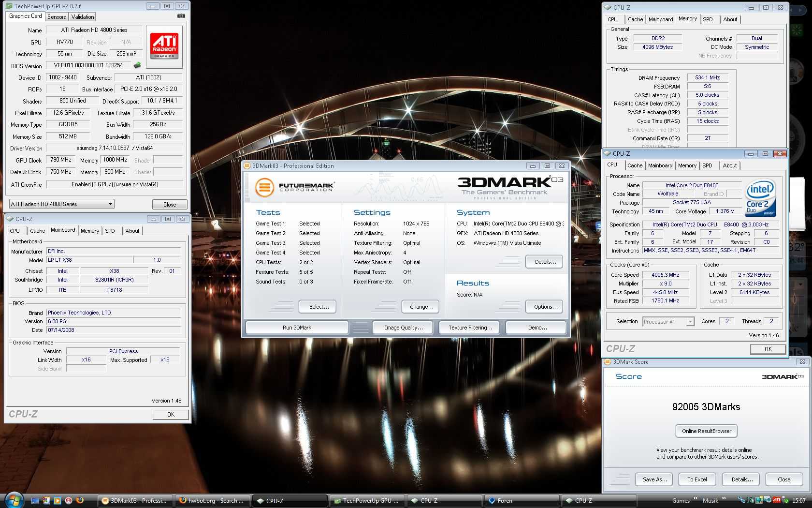This screenshot has height=508, width=812.
Task: Click the DRAM Frequency 534.1 MHz value
Action: (707, 78)
